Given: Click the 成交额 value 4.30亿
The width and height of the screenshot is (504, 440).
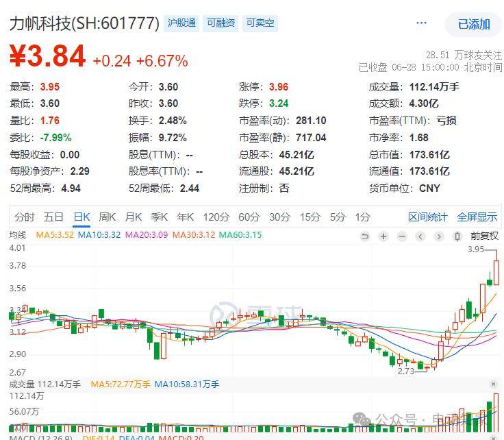Looking at the screenshot, I should [424, 103].
